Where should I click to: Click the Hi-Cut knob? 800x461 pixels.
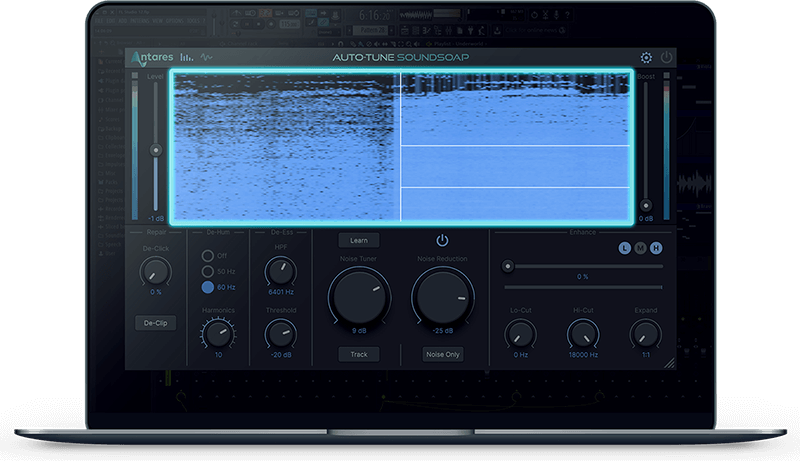583,335
